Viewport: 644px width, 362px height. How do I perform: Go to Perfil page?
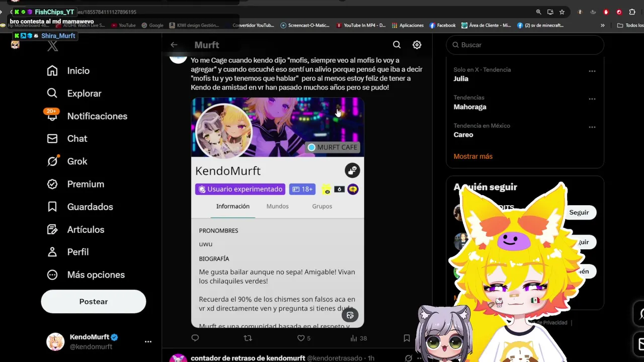[67, 252]
